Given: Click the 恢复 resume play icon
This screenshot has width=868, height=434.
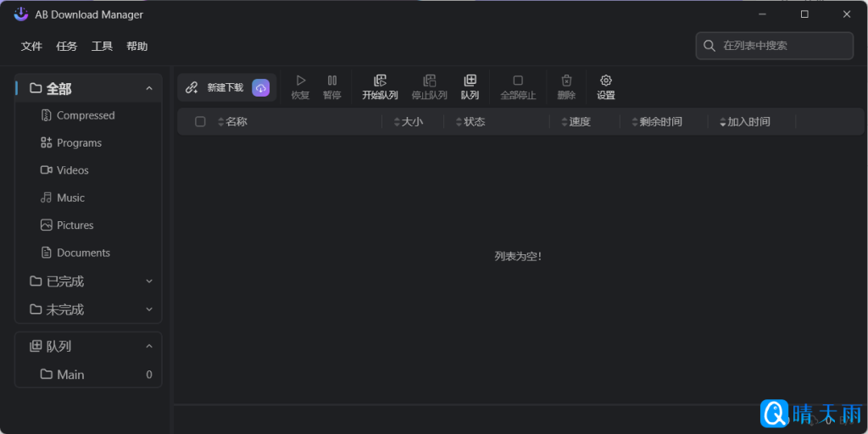Looking at the screenshot, I should (300, 81).
